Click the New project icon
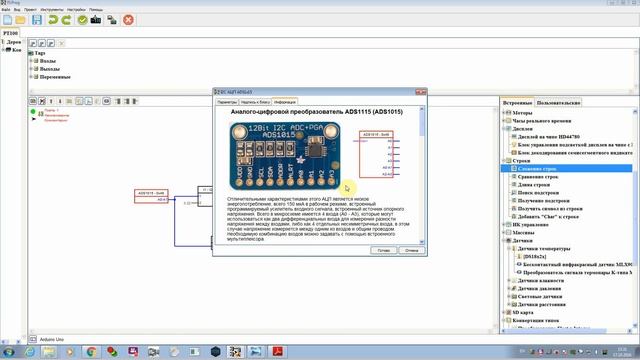Screen dimensions: 640x360 coord(8,20)
